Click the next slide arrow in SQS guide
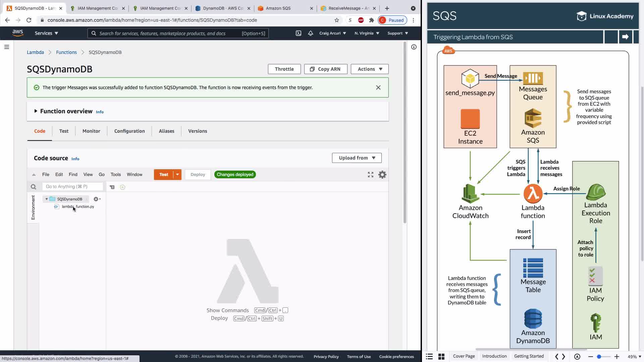The image size is (644, 362). [x=625, y=37]
